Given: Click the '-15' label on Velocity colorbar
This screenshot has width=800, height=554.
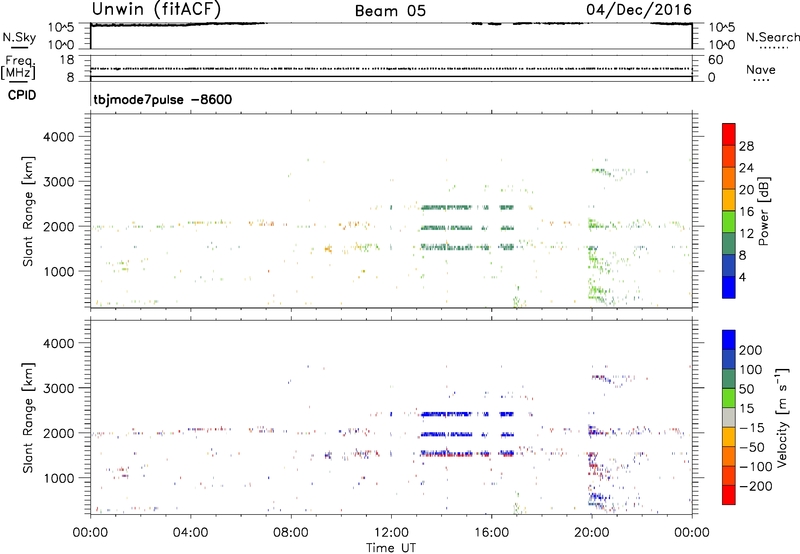Looking at the screenshot, I should coord(752,428).
